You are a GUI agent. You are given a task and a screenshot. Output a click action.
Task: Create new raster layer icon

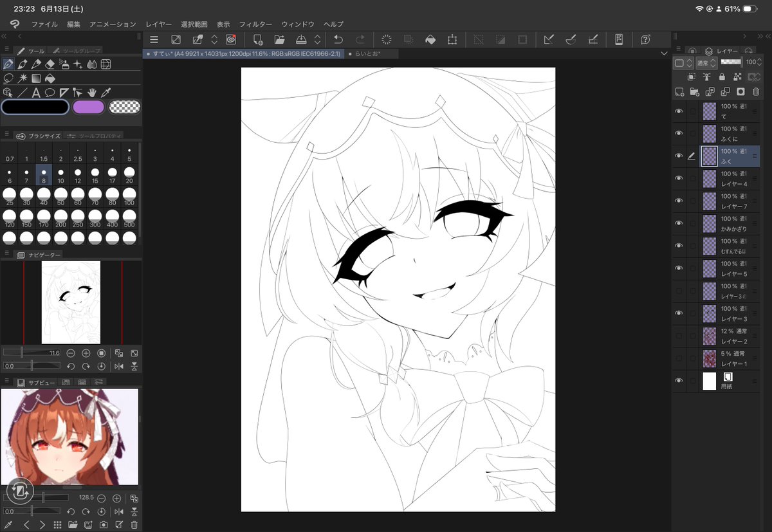(x=679, y=91)
